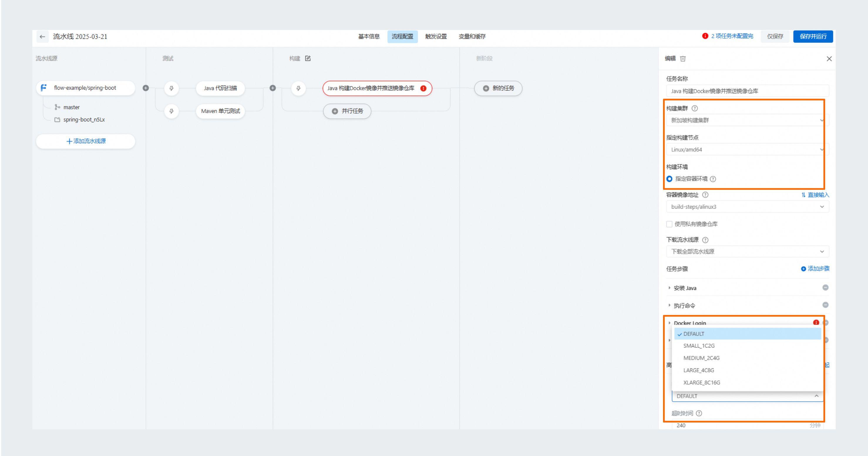Switch to the 触发设置 tab
The image size is (868, 456).
click(x=436, y=36)
